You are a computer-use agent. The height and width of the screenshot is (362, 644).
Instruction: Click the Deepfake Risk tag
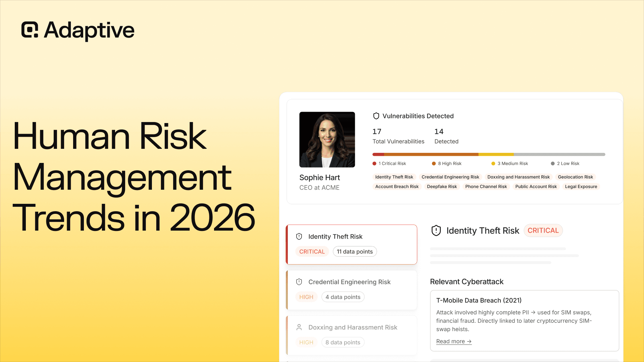[x=442, y=187]
